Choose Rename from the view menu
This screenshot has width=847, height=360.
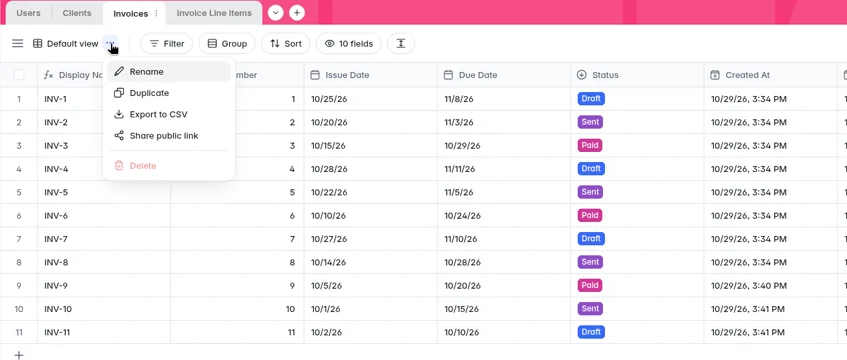[x=169, y=71]
